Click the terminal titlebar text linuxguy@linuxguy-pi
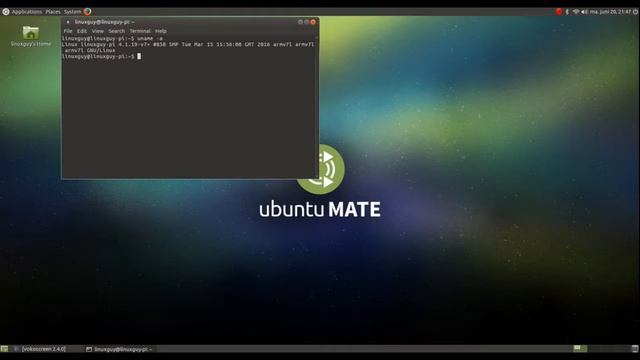The width and height of the screenshot is (640, 360). (104, 22)
